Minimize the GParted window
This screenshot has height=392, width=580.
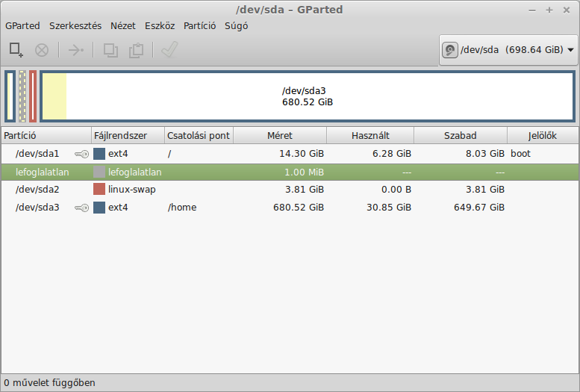pos(532,10)
